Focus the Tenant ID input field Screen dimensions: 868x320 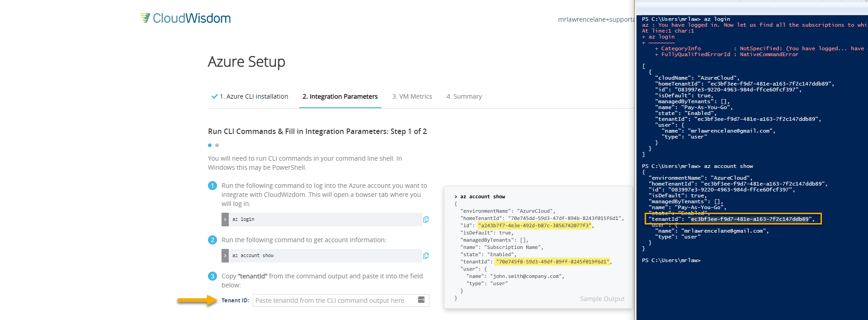(x=341, y=301)
